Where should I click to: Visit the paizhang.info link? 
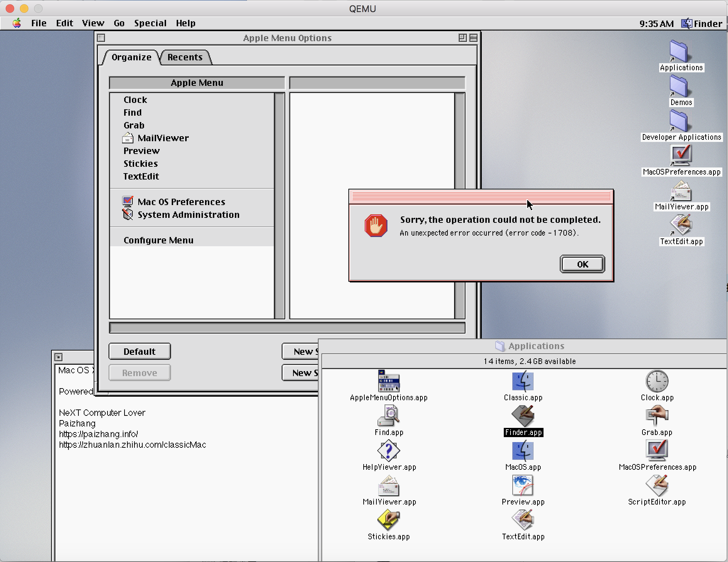[x=98, y=434]
